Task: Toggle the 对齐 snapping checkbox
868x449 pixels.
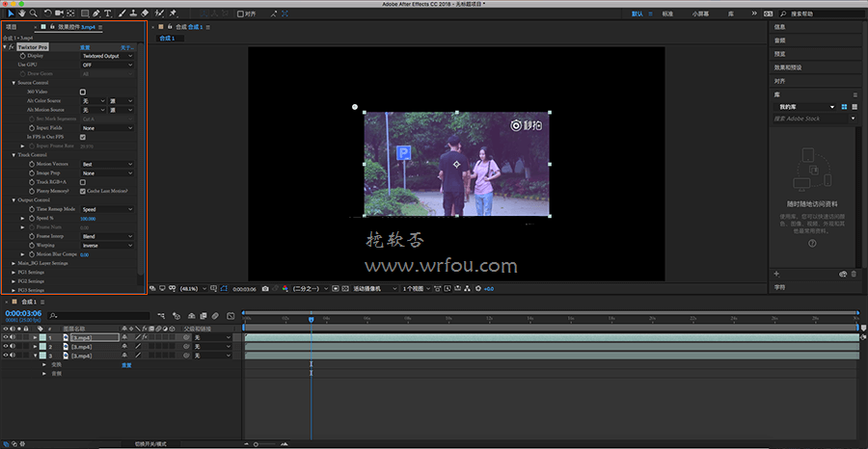Action: point(240,13)
